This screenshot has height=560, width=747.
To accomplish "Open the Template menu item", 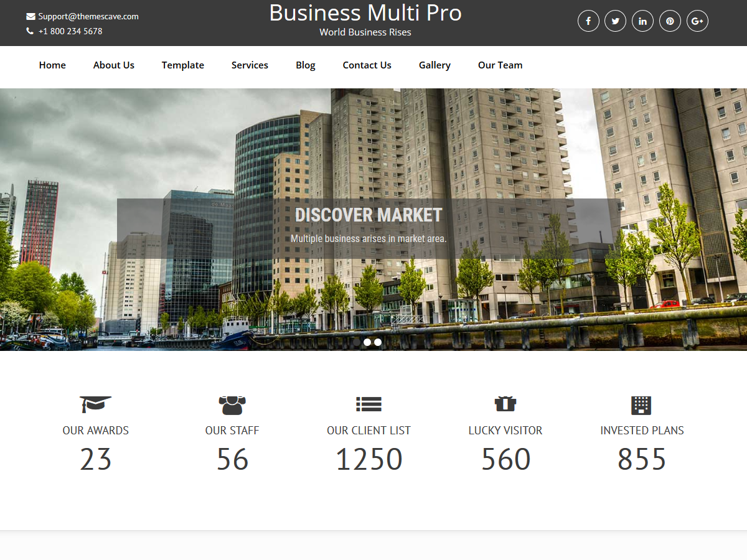I will click(x=182, y=65).
